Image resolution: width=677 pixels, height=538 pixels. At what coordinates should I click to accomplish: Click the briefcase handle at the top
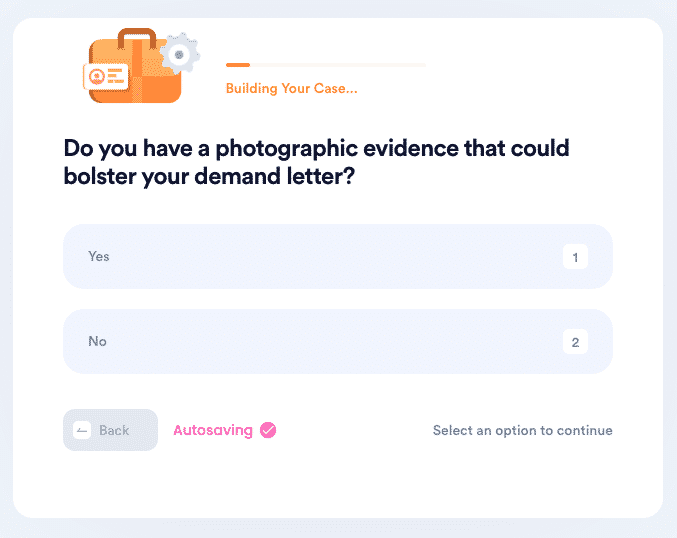point(137,38)
